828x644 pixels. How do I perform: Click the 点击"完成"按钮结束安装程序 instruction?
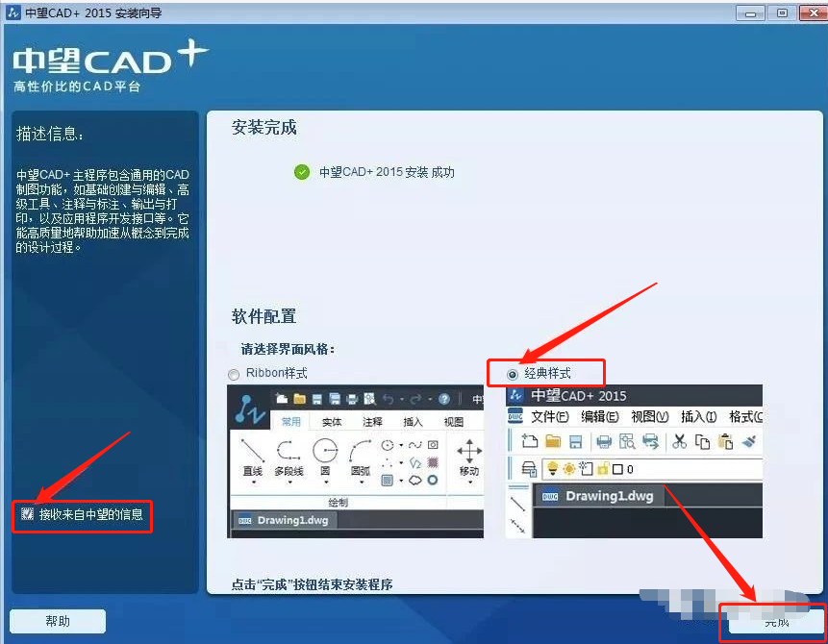313,584
